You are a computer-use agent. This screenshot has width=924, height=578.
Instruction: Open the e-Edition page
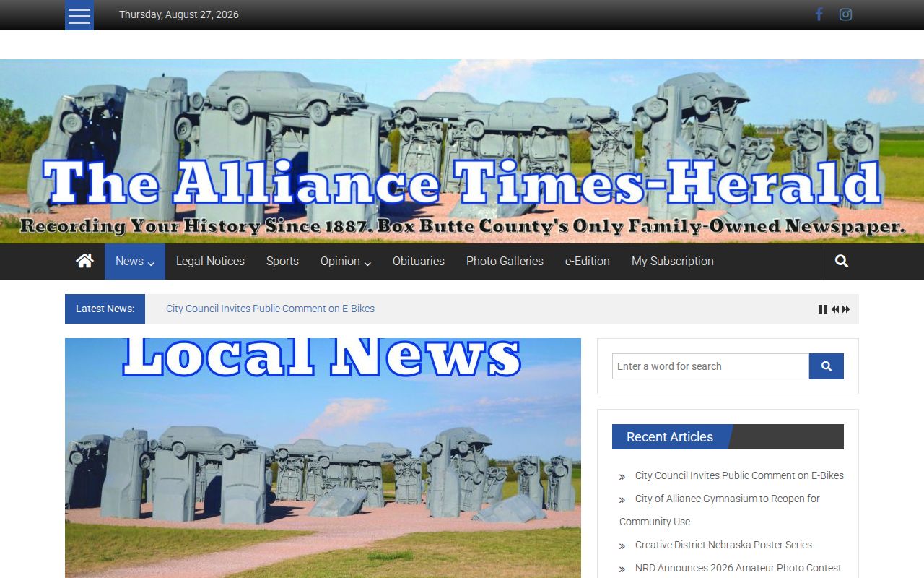[588, 262]
